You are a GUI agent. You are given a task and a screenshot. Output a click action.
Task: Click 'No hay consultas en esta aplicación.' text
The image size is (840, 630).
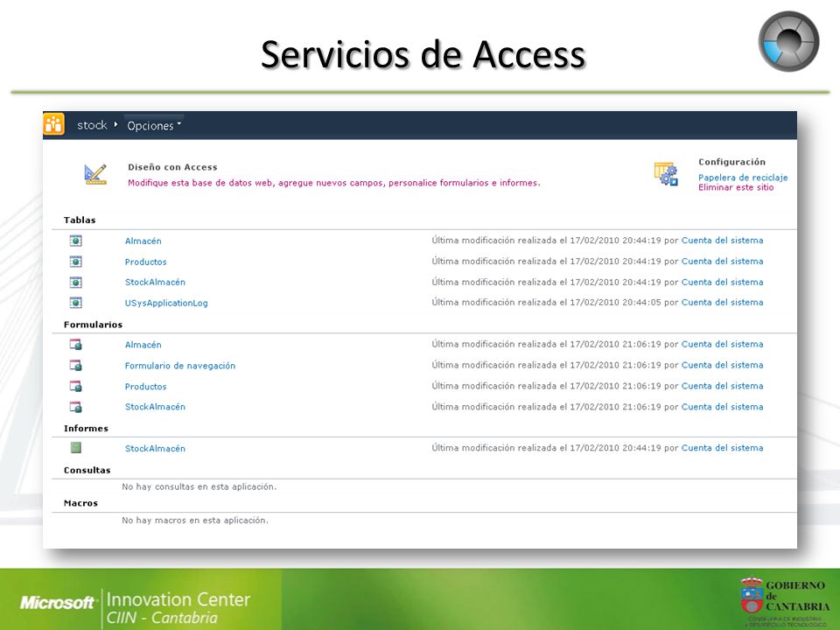click(x=199, y=487)
